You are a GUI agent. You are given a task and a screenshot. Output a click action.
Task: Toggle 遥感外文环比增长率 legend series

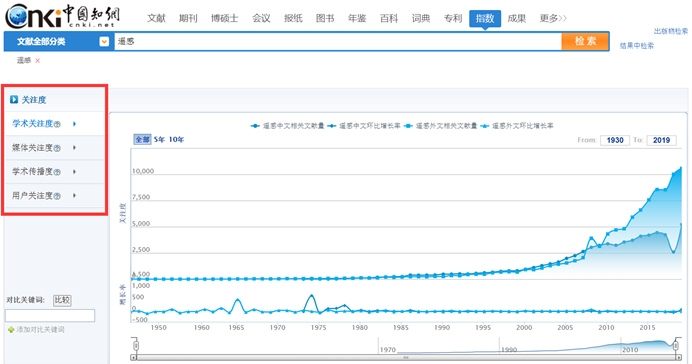tap(517, 126)
